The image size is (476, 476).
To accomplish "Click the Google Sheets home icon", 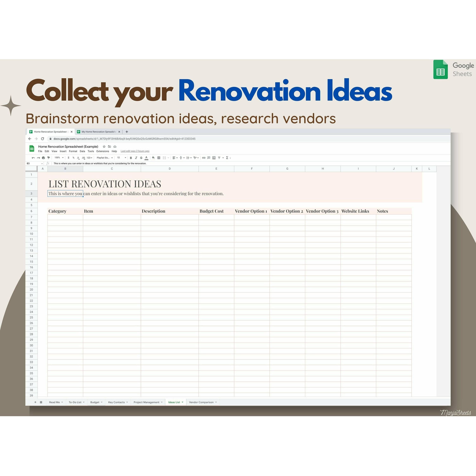I will pos(32,149).
